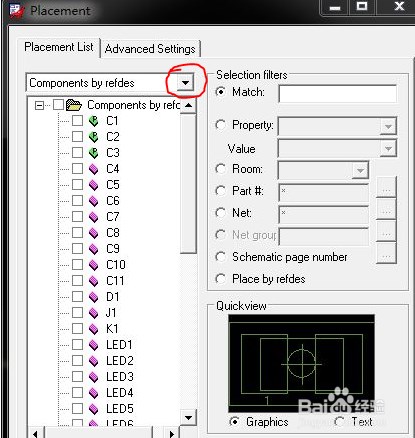
Task: Click the LED4 component icon
Action: (94, 393)
